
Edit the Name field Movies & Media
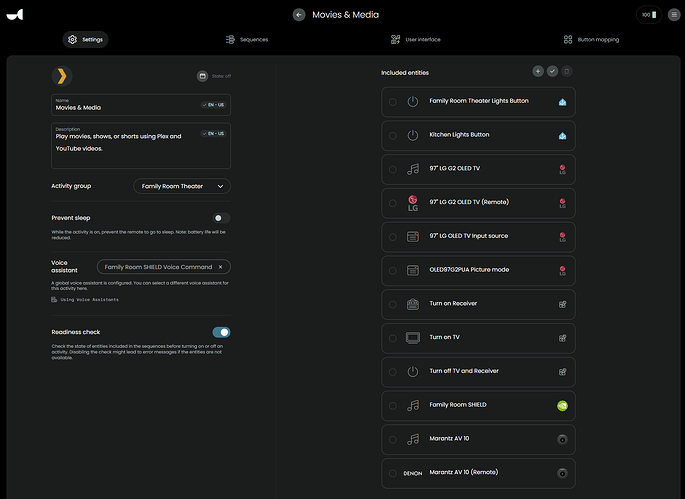(141, 105)
